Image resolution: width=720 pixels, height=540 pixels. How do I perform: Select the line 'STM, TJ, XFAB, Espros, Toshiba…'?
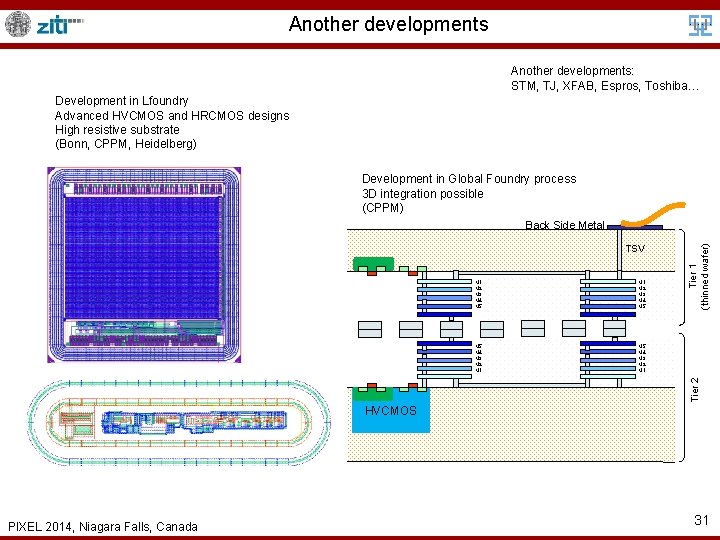[x=605, y=86]
